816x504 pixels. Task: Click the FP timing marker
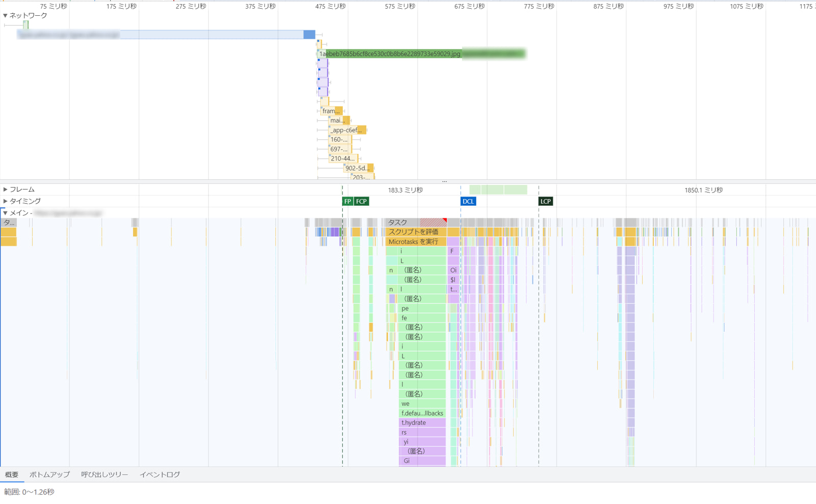(x=347, y=201)
